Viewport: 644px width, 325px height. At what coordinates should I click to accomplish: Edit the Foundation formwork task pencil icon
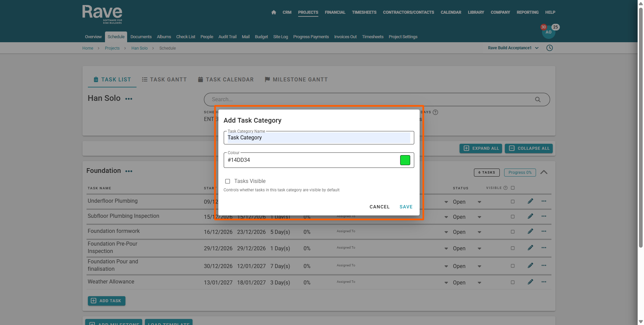[530, 232]
